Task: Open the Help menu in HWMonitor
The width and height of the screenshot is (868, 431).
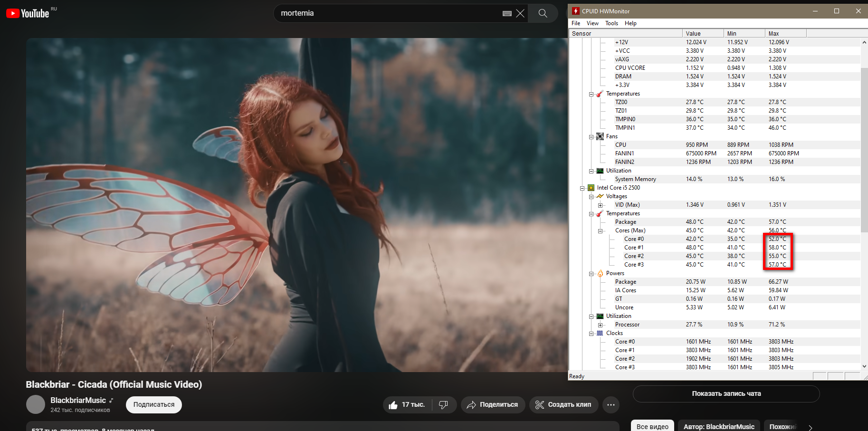Action: tap(630, 23)
